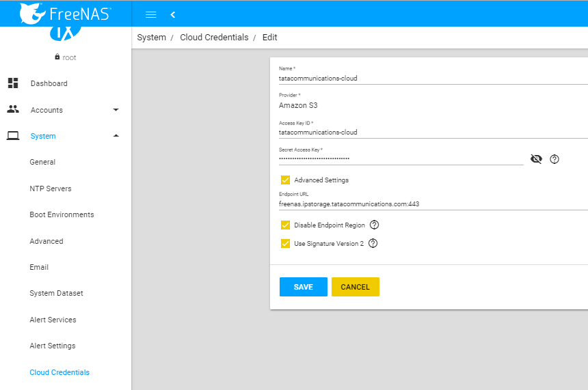Select System in the sidebar

pos(43,136)
